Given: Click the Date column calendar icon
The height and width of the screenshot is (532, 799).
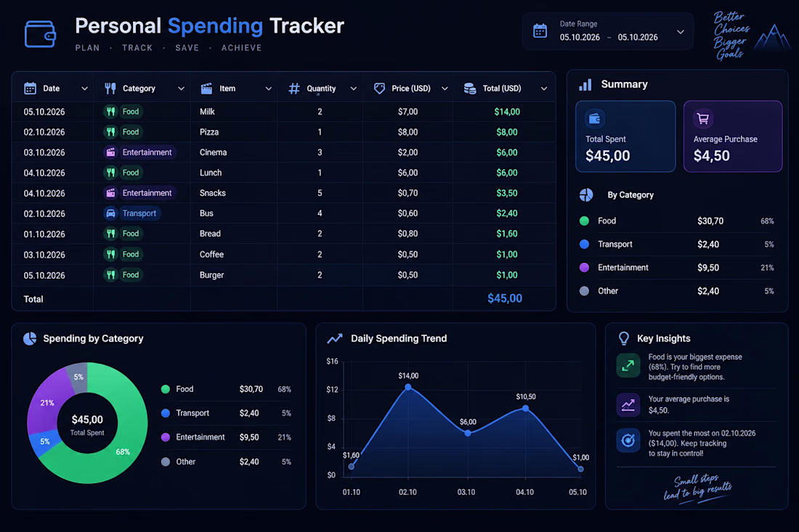Looking at the screenshot, I should pyautogui.click(x=30, y=88).
